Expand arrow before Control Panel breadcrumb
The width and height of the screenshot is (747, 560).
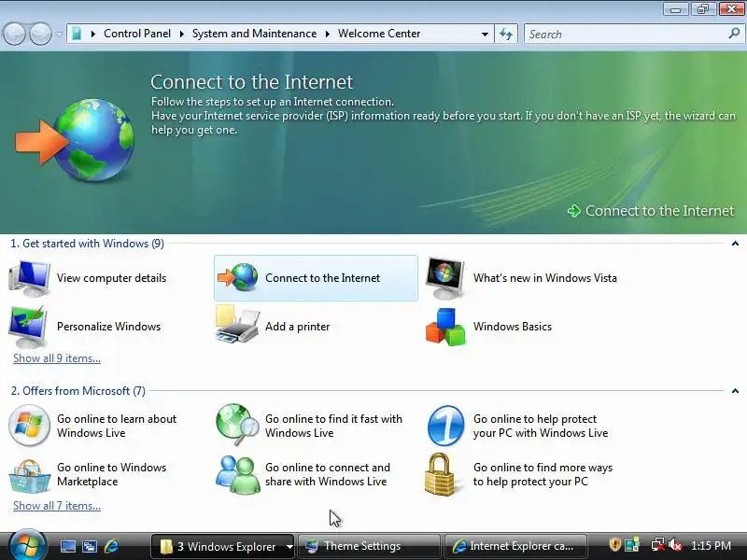pos(92,34)
